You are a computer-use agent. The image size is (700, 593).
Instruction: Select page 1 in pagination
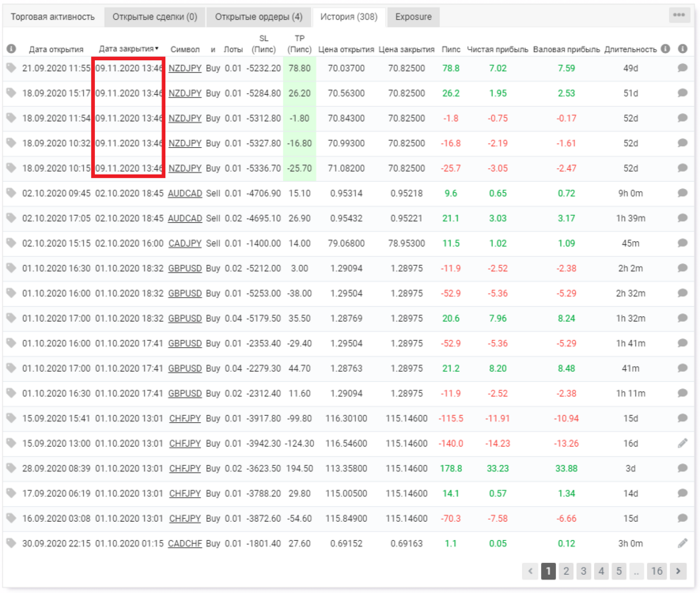tap(548, 571)
